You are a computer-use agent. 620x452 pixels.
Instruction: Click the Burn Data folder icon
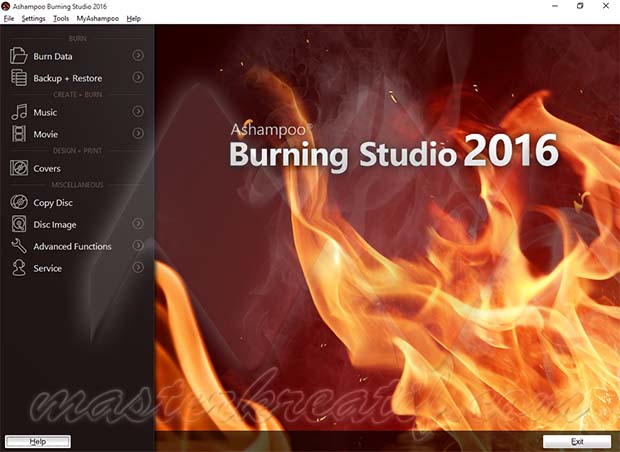(x=19, y=56)
